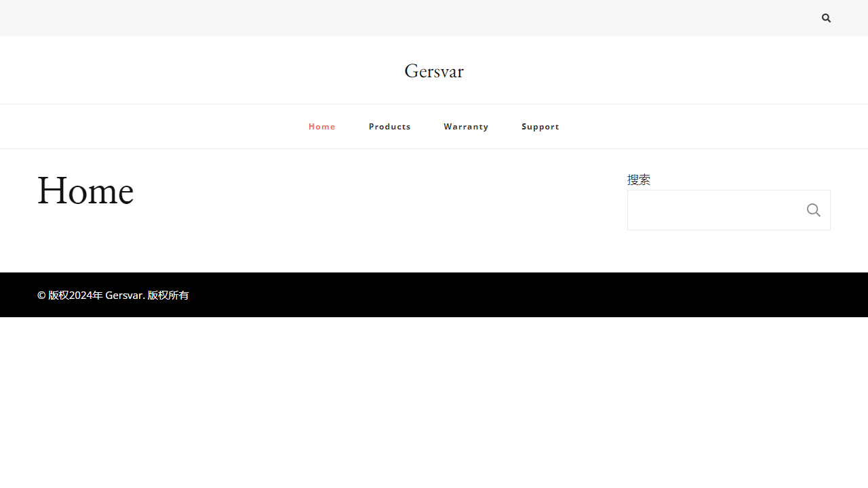Select the 搜索 search label
The width and height of the screenshot is (868, 488).
coord(639,180)
